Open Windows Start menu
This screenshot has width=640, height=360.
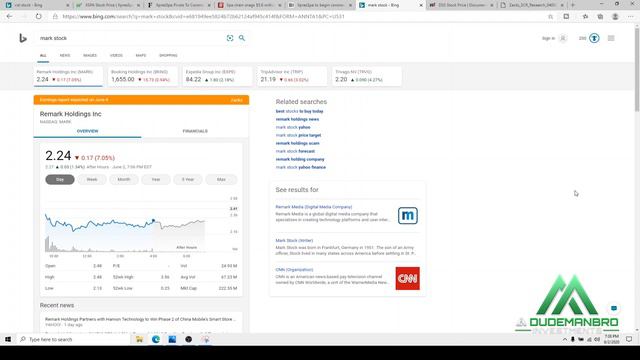(x=8, y=339)
